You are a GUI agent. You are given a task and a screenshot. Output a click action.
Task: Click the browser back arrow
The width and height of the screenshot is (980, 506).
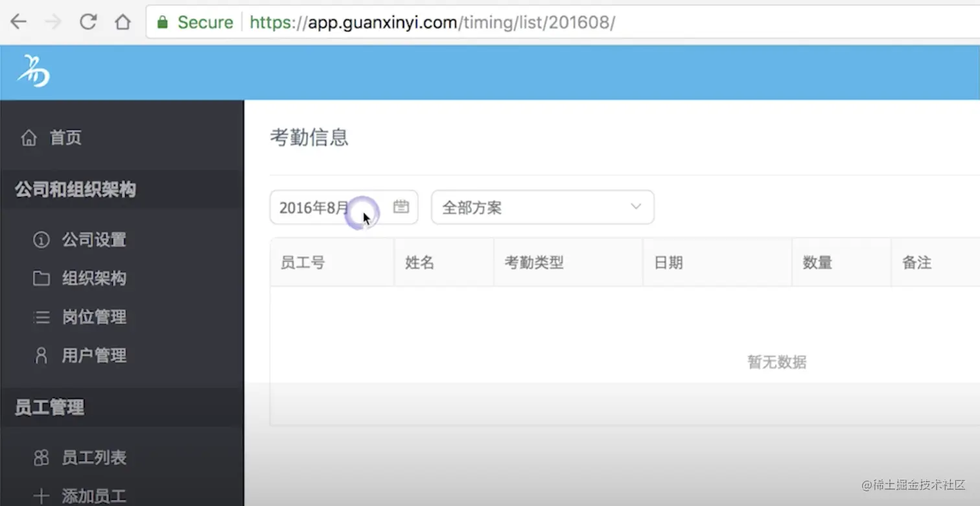tap(19, 22)
